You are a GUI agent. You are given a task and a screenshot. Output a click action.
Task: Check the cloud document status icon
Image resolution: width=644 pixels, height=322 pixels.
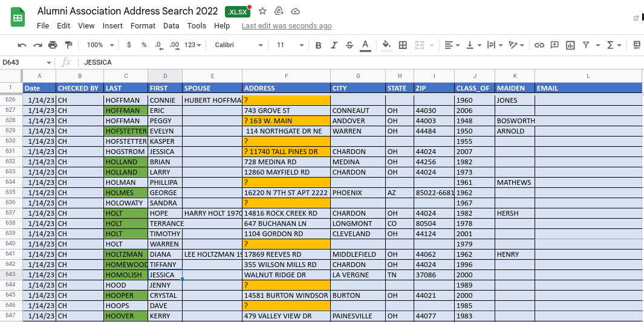[x=295, y=11]
